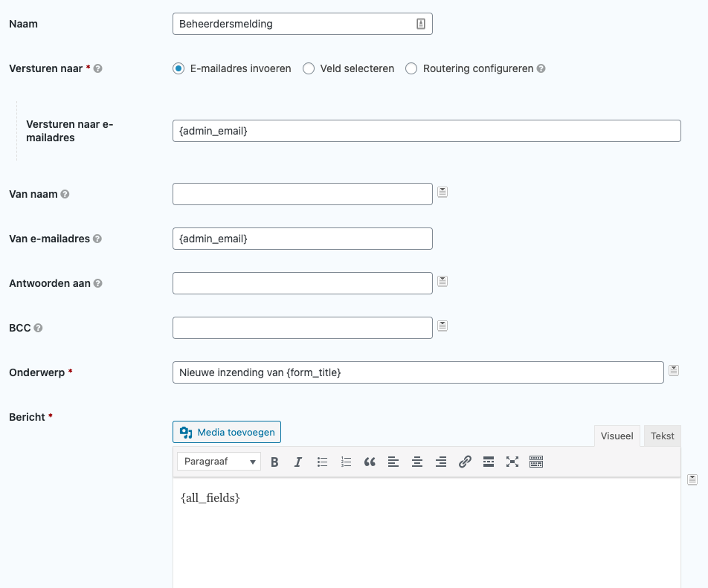Open merge tags for Van naam

[442, 193]
